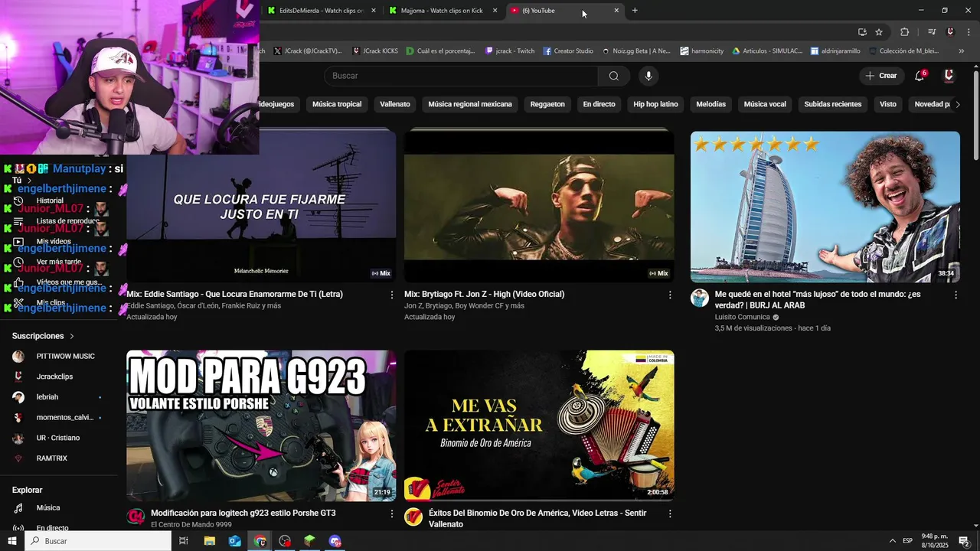Screen dimensions: 980x551
Task: Click the YouTube Buscar search field
Action: 461,76
